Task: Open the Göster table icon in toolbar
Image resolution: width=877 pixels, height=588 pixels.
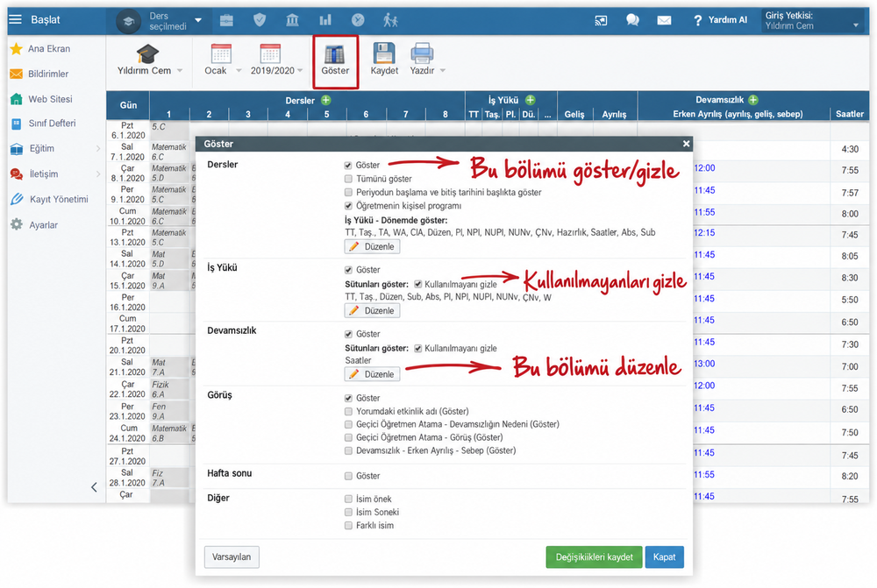Action: [x=334, y=54]
